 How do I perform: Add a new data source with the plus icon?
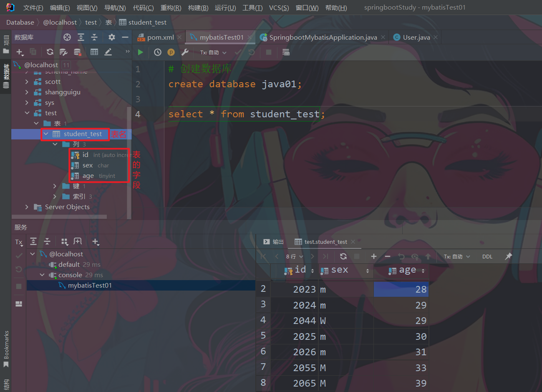tap(20, 52)
